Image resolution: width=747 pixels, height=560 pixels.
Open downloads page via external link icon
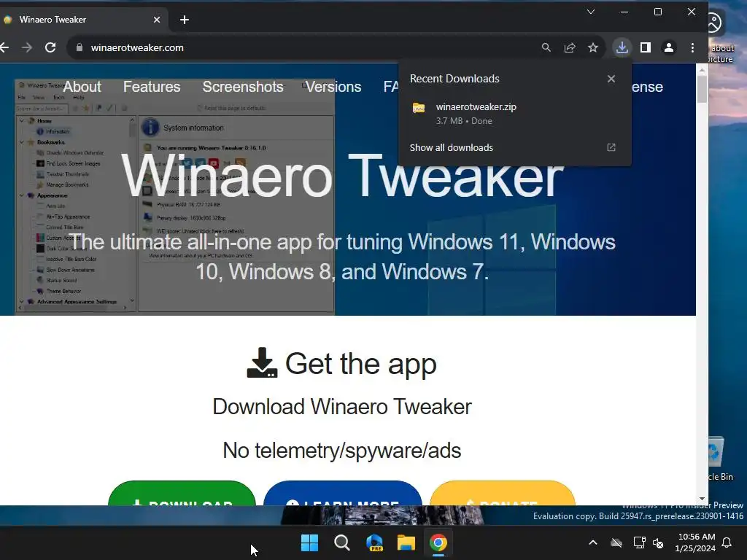click(611, 147)
